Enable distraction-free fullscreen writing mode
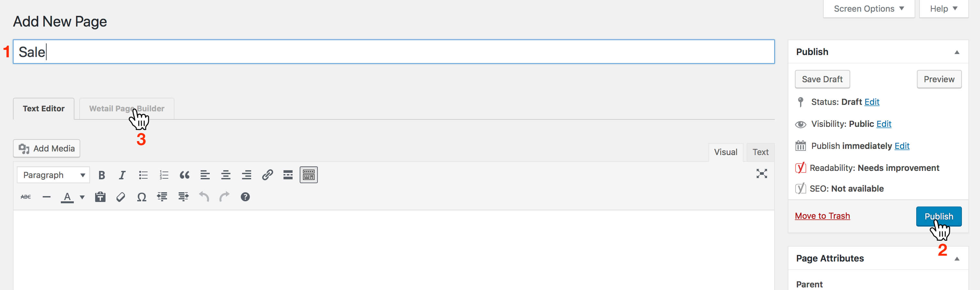The width and height of the screenshot is (980, 290). click(x=761, y=174)
